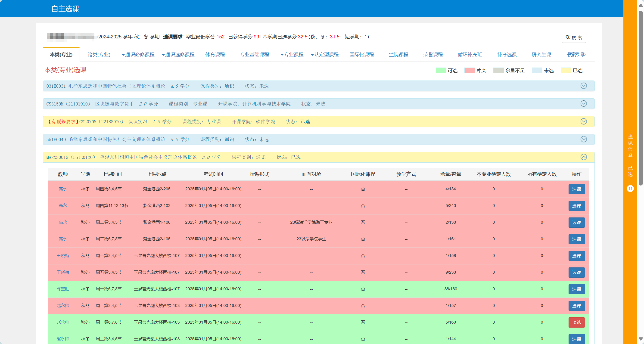Click 选课 for 陈宝胜 周一第6,7,8节
The height and width of the screenshot is (344, 644).
coord(576,289)
